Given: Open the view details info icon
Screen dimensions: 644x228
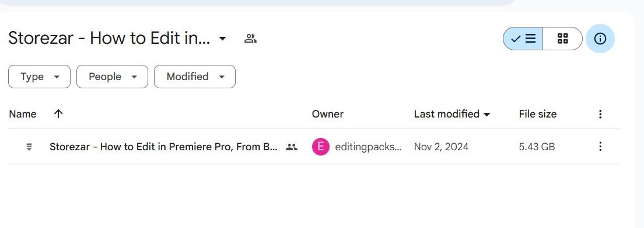Looking at the screenshot, I should [x=600, y=39].
